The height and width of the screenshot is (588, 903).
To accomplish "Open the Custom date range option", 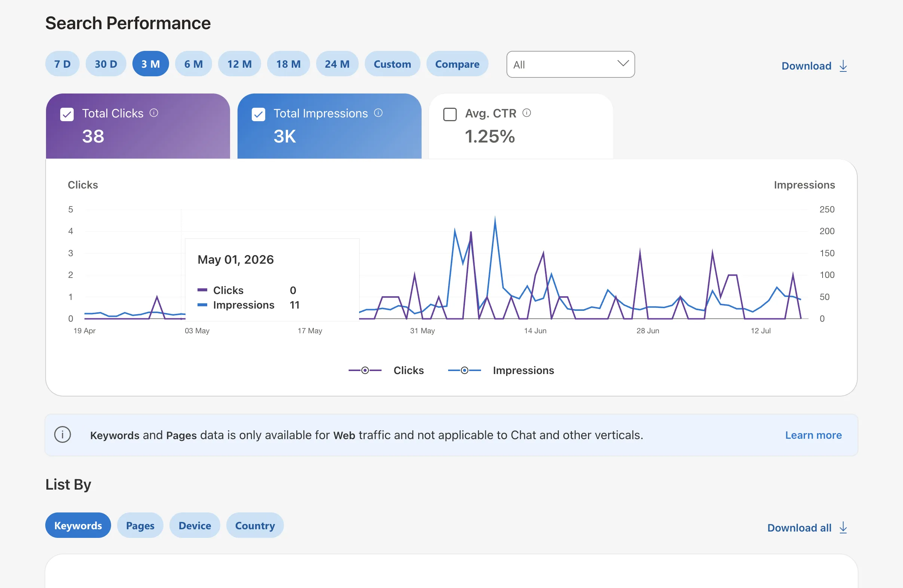I will 392,64.
